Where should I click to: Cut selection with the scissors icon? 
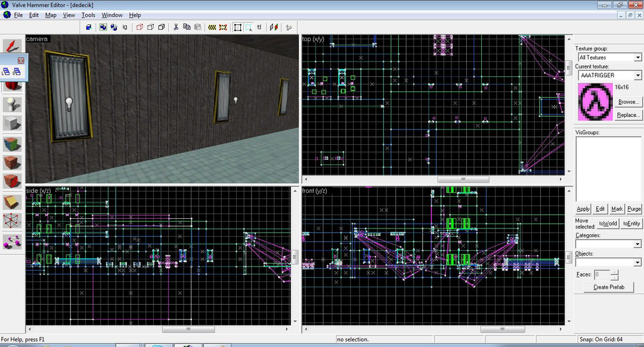[x=176, y=27]
